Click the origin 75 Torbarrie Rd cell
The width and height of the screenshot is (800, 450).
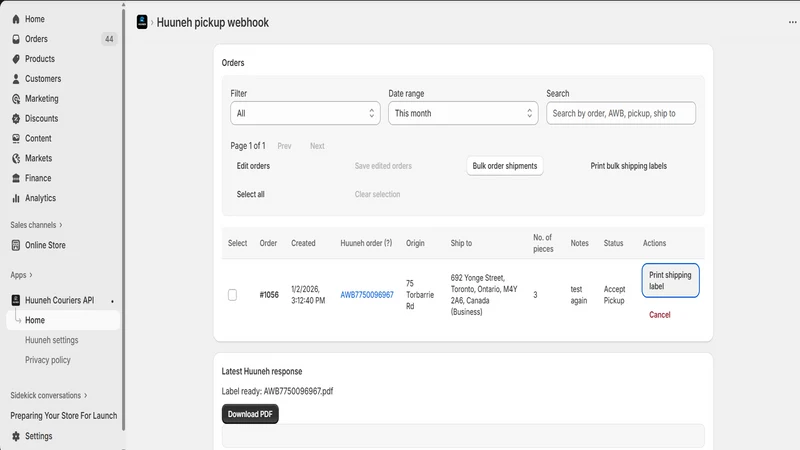[x=420, y=295]
